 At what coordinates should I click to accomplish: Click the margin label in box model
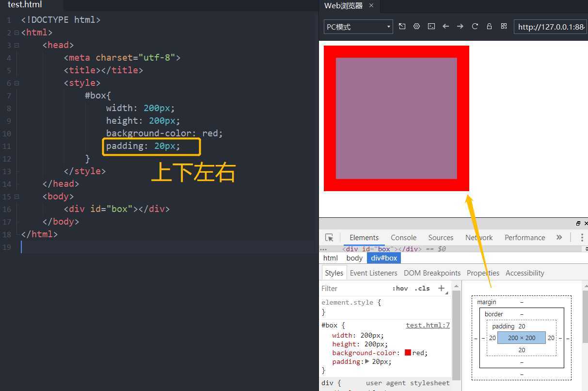tap(486, 302)
